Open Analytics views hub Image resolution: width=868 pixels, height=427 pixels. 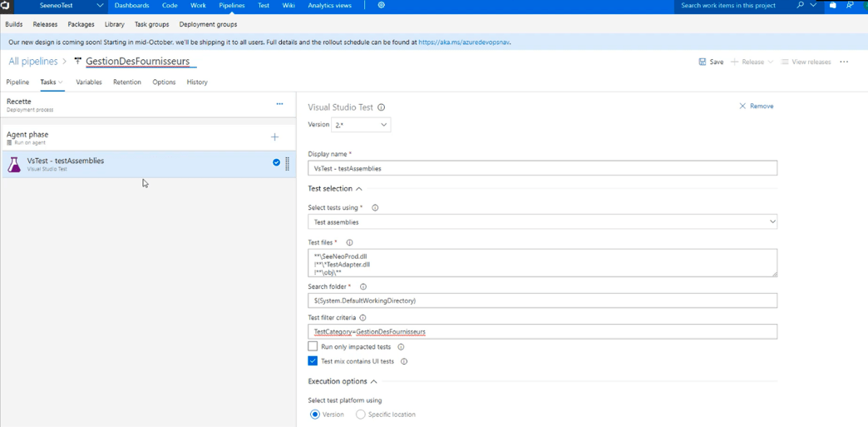329,5
